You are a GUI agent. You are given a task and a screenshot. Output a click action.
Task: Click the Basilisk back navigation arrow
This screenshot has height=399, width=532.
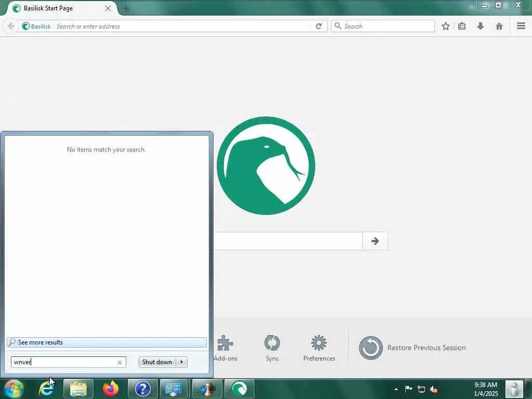click(11, 26)
